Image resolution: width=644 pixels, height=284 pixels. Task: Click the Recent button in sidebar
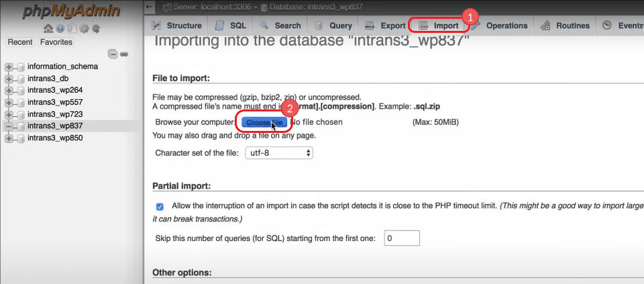[x=20, y=42]
